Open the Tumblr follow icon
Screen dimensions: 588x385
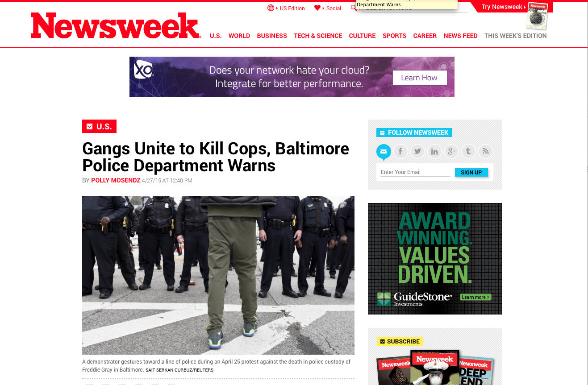468,152
